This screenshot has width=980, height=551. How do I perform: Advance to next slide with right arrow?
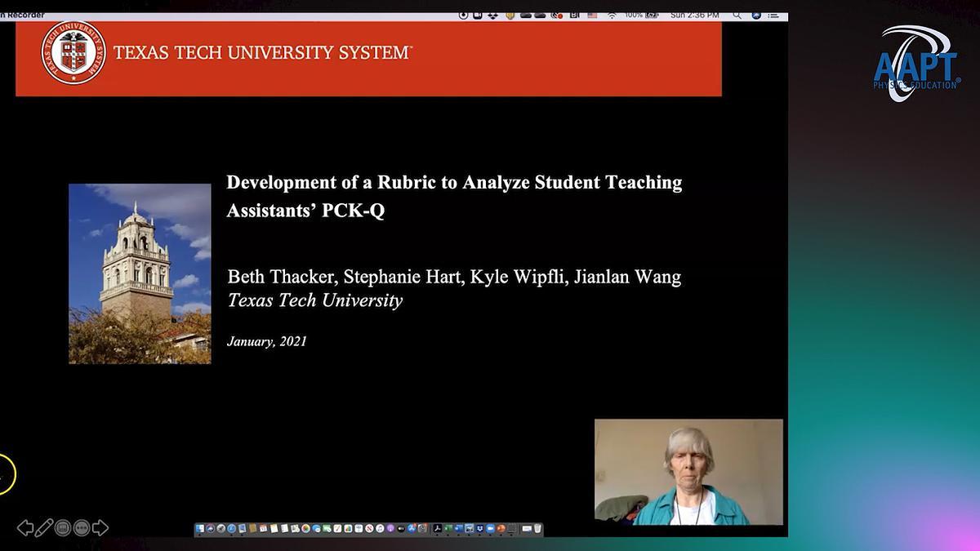coord(100,528)
